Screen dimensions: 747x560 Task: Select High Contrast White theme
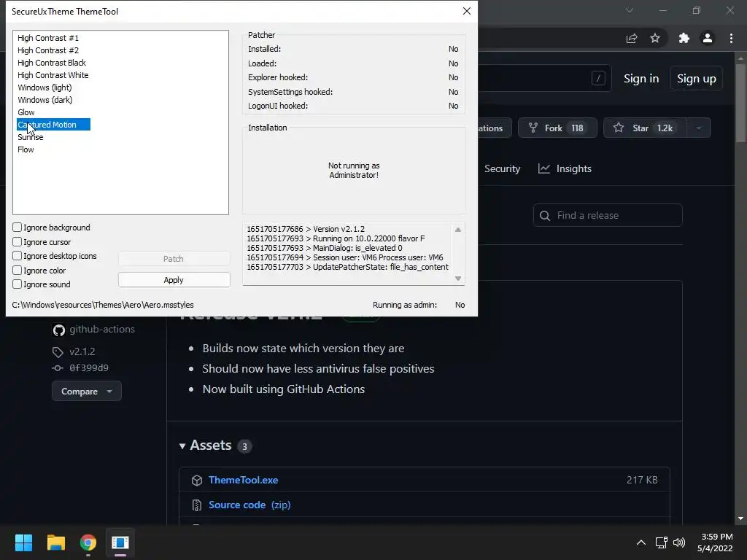[x=53, y=75]
